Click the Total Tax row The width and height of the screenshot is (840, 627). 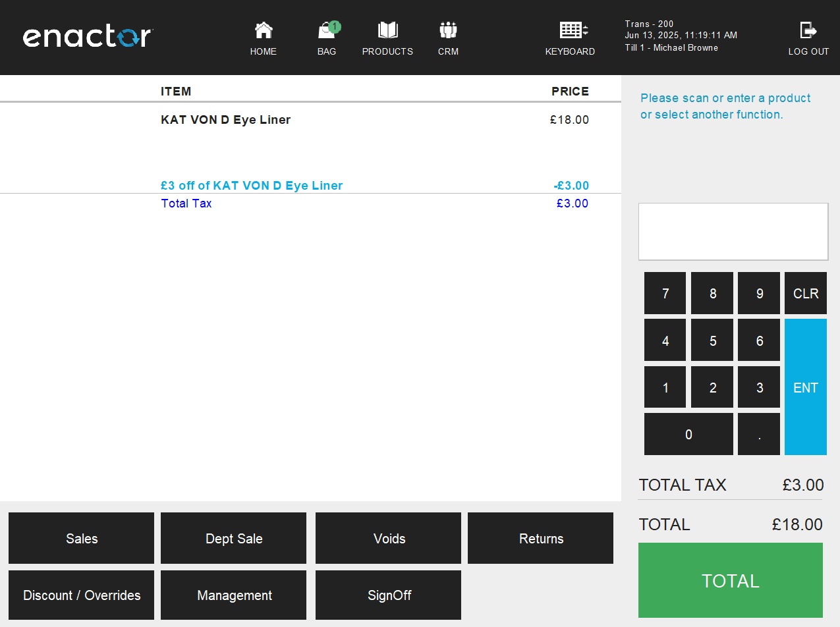tap(310, 204)
